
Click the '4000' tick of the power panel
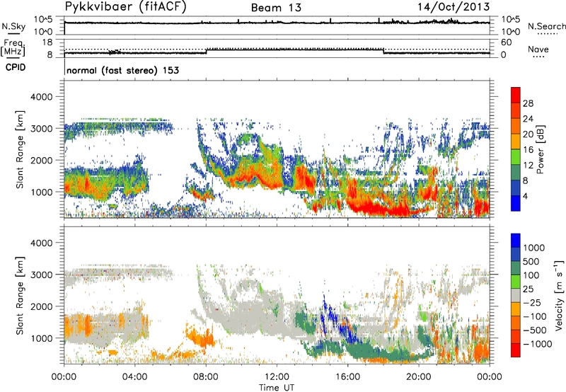point(41,97)
